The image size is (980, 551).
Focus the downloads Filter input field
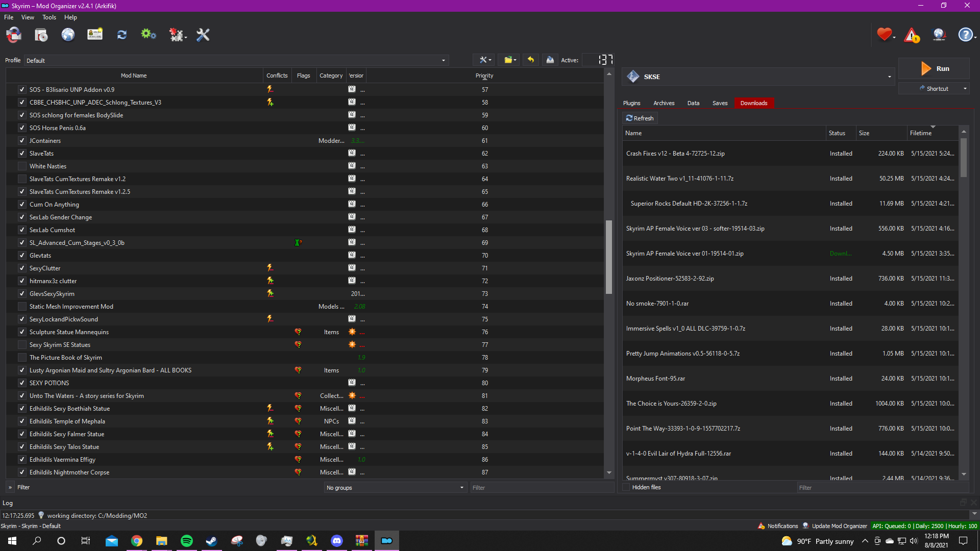pos(883,488)
